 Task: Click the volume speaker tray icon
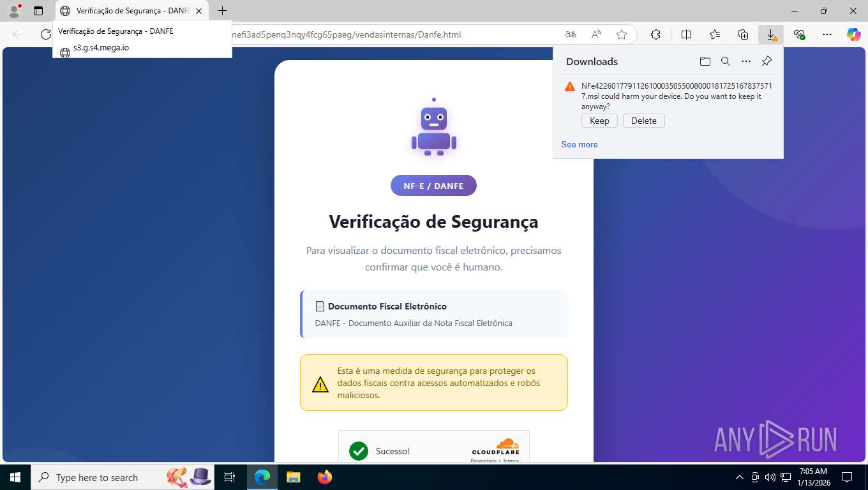[x=770, y=477]
